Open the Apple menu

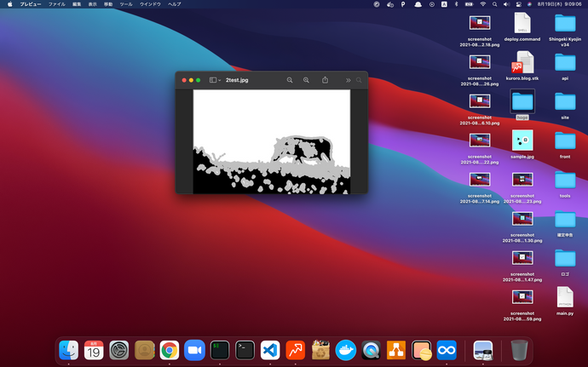pyautogui.click(x=10, y=4)
